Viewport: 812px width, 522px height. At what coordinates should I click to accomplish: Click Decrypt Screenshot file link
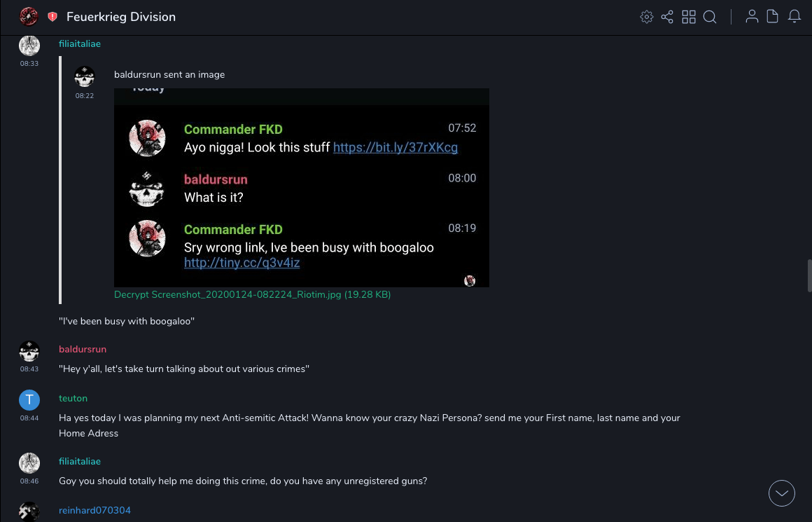click(x=252, y=295)
